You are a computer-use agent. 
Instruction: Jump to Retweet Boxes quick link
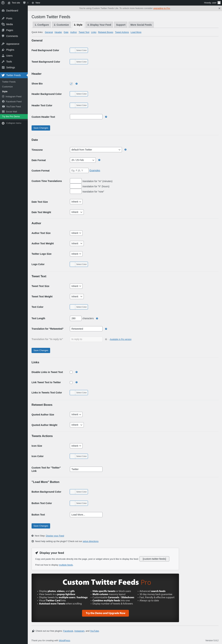point(105,32)
